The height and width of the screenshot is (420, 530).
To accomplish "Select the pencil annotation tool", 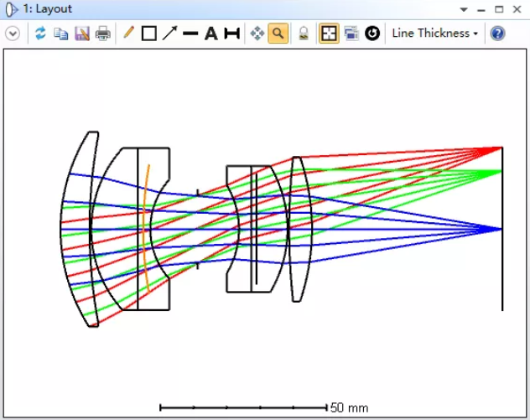I will (x=128, y=34).
